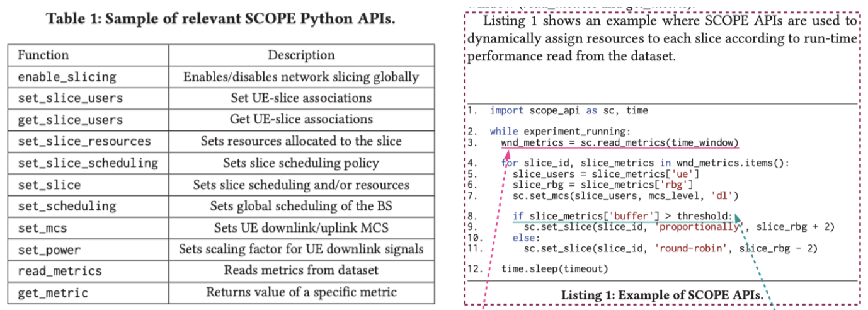Image resolution: width=868 pixels, height=310 pixels.
Task: Click the Function column header
Action: [43, 55]
